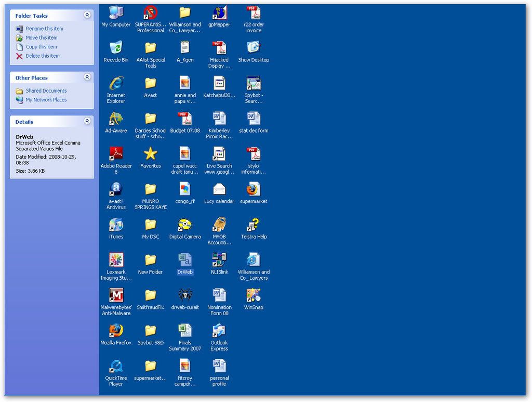Collapse the Other Places panel

pos(87,77)
